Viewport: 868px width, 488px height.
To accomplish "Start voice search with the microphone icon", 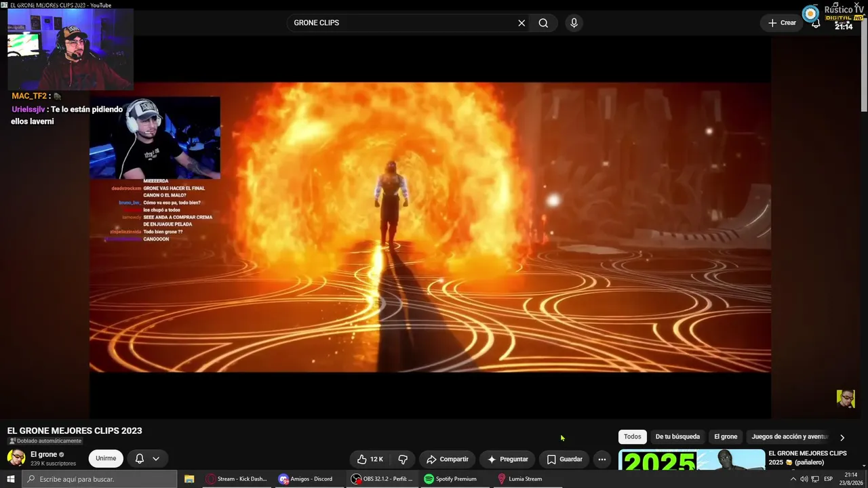I will pos(574,23).
